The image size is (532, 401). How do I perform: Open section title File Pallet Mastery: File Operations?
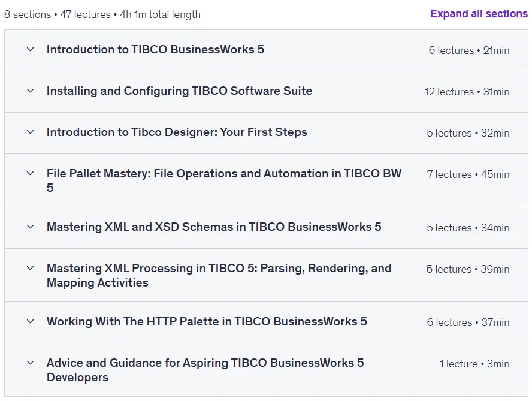coord(224,180)
